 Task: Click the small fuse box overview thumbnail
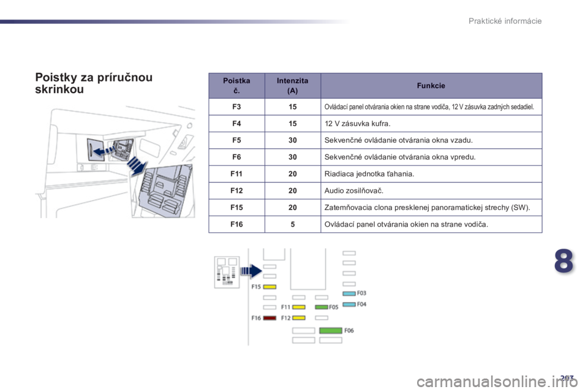point(227,273)
